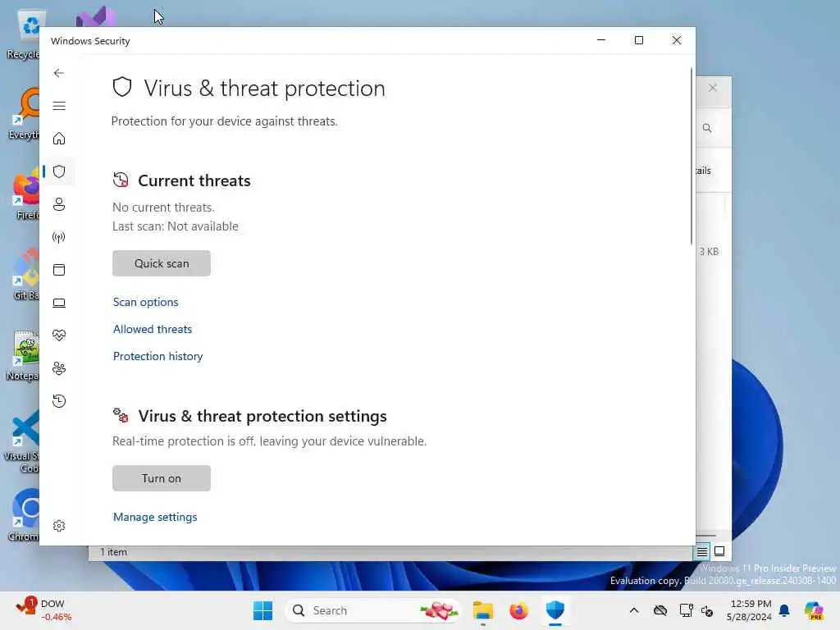Screen dimensions: 840x630
Task: Open the hamburger navigation menu
Action: pyautogui.click(x=59, y=106)
